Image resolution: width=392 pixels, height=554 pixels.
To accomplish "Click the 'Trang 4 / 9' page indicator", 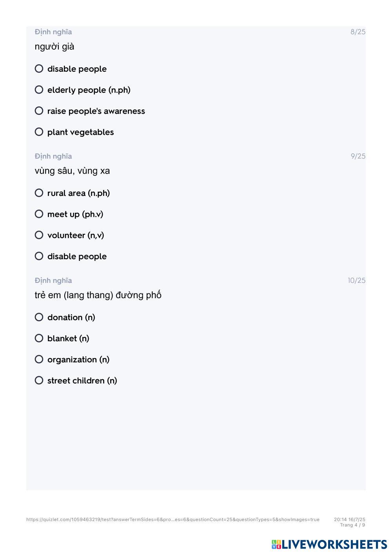I will click(x=352, y=525).
